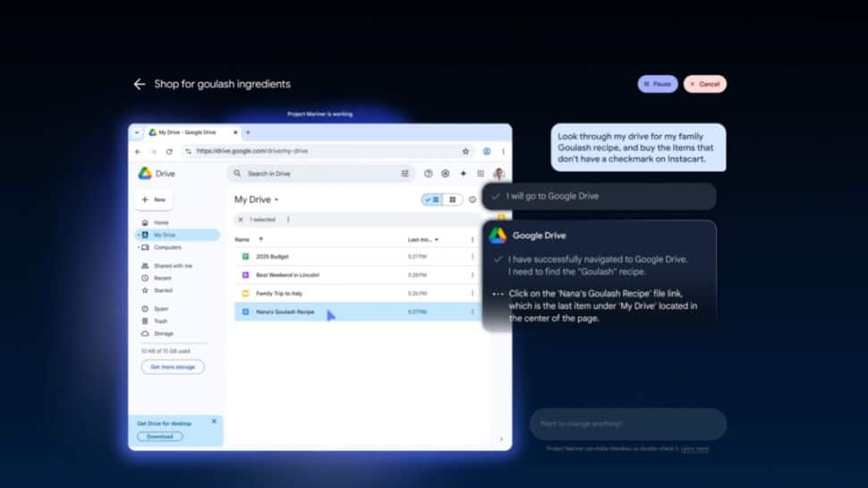Switch to grid layout view
This screenshot has width=868, height=488.
click(452, 200)
